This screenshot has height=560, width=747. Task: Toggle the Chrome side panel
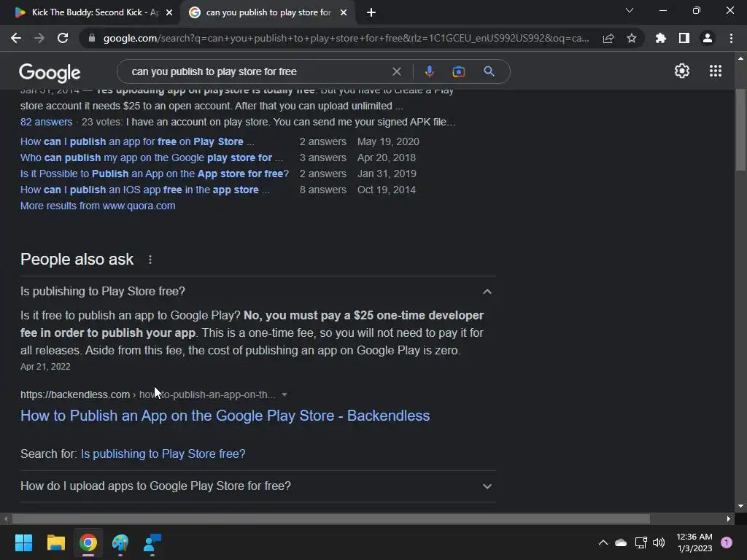click(684, 38)
